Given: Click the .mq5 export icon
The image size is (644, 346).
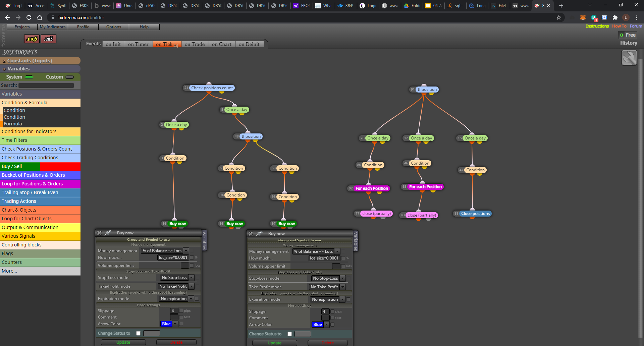Looking at the screenshot, I should coord(32,39).
